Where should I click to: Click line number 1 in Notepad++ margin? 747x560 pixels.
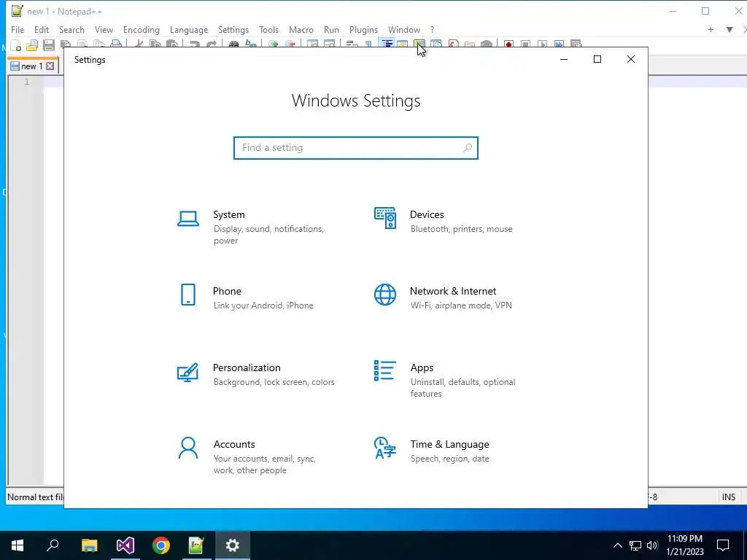[27, 82]
